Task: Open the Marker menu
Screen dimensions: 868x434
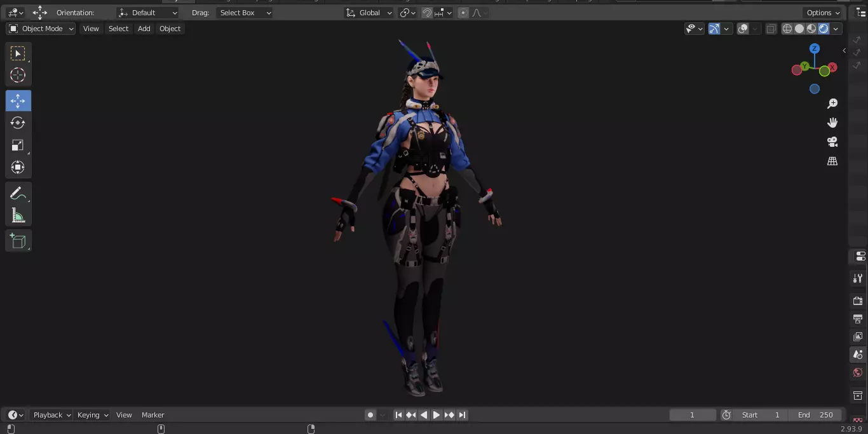Action: point(153,415)
